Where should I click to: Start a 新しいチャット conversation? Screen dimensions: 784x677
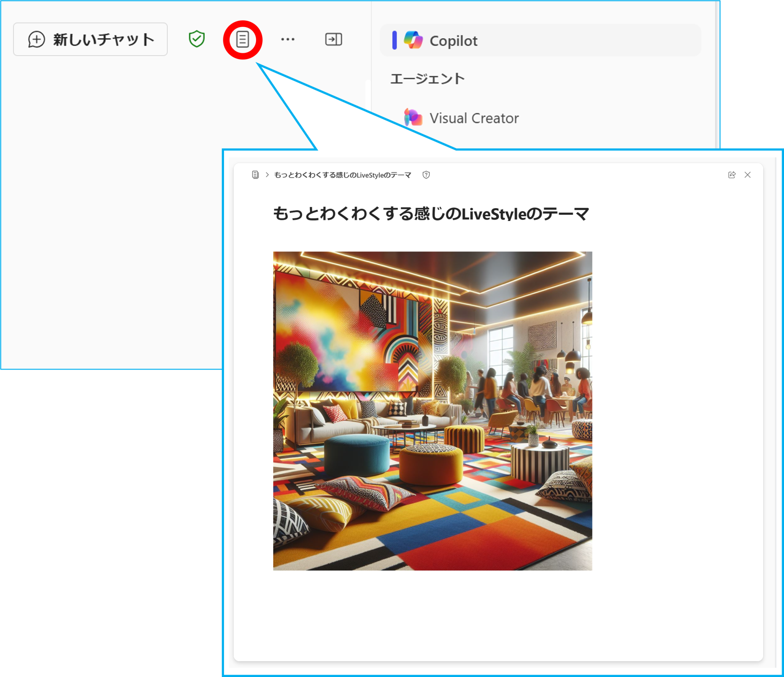(90, 38)
